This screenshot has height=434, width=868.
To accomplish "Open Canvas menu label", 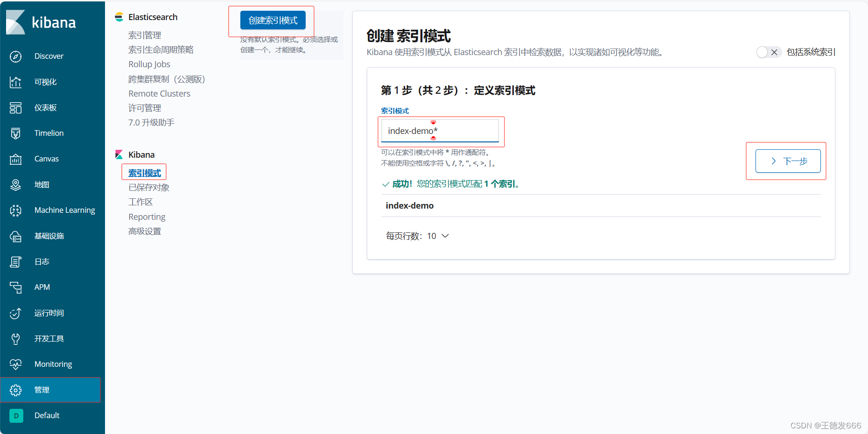I will click(47, 159).
